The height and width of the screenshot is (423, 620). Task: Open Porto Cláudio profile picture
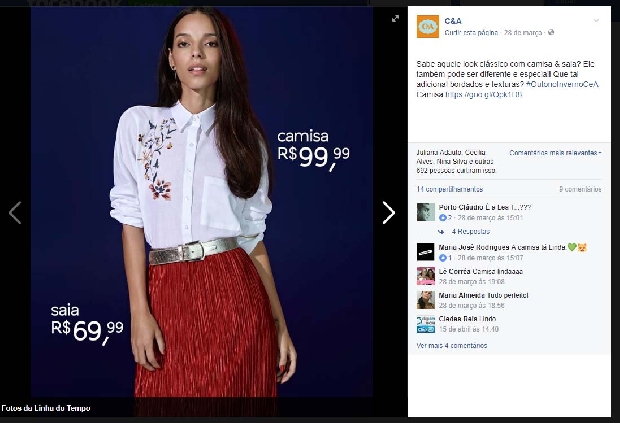[x=425, y=212]
